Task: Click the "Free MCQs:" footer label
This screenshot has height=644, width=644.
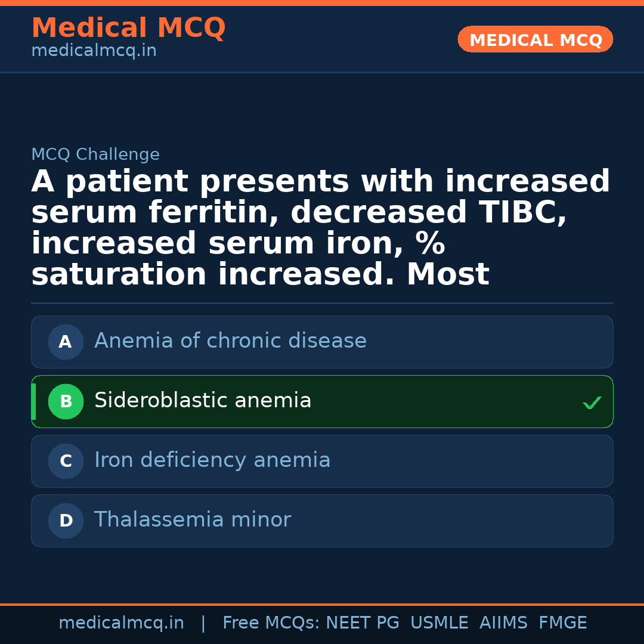Action: (271, 623)
